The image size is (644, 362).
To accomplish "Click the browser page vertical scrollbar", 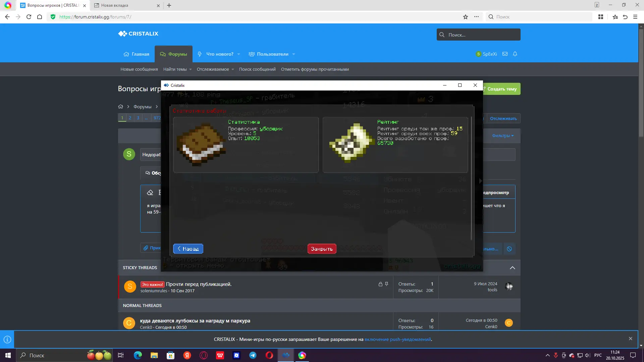I will 641,84.
